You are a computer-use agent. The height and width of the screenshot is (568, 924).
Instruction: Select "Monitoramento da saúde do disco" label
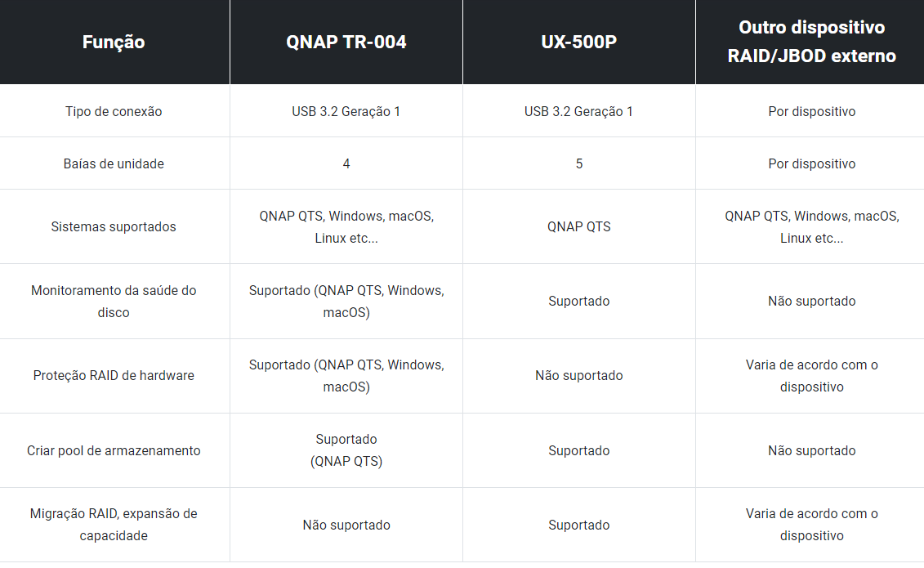114,301
